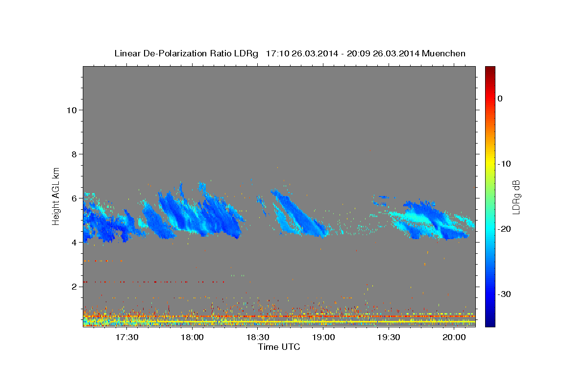This screenshot has width=588, height=392.
Task: Click the height tick label 4
Action: point(74,243)
